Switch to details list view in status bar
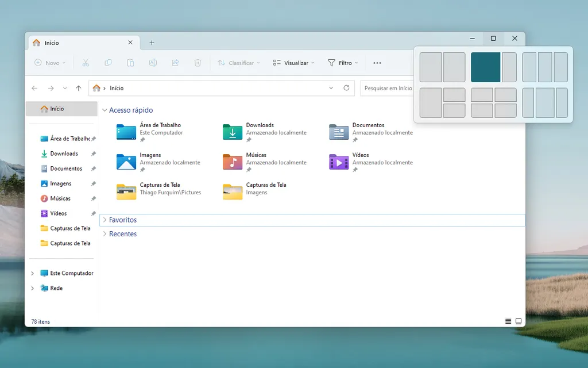 [508, 321]
